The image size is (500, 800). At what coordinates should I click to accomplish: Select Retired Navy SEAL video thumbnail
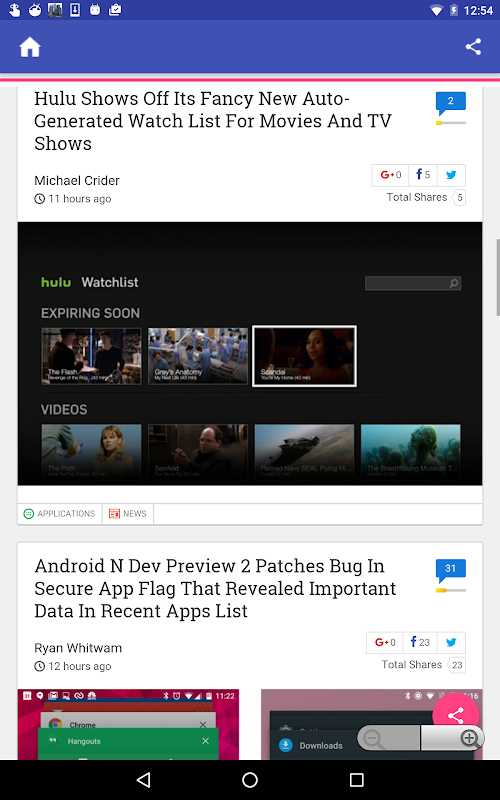point(304,452)
